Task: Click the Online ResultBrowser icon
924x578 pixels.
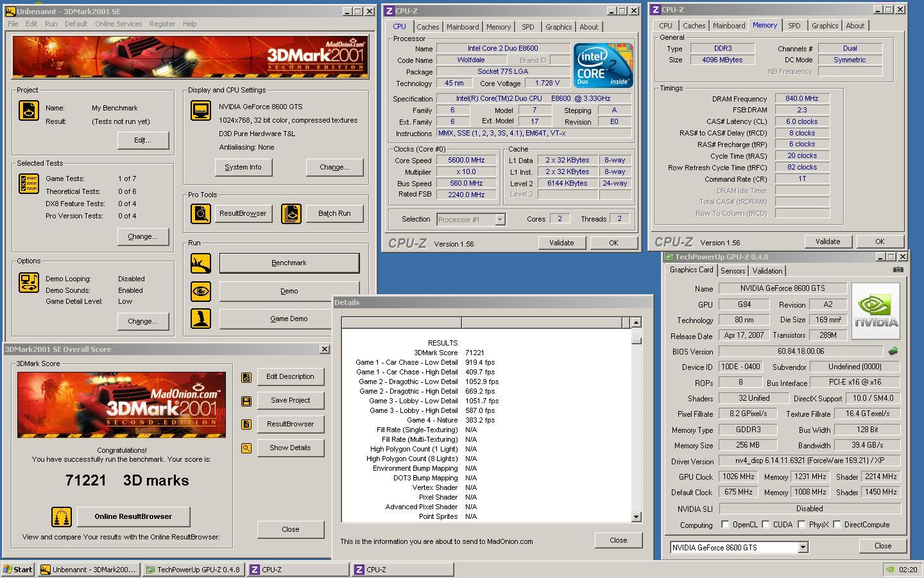Action: coord(62,516)
